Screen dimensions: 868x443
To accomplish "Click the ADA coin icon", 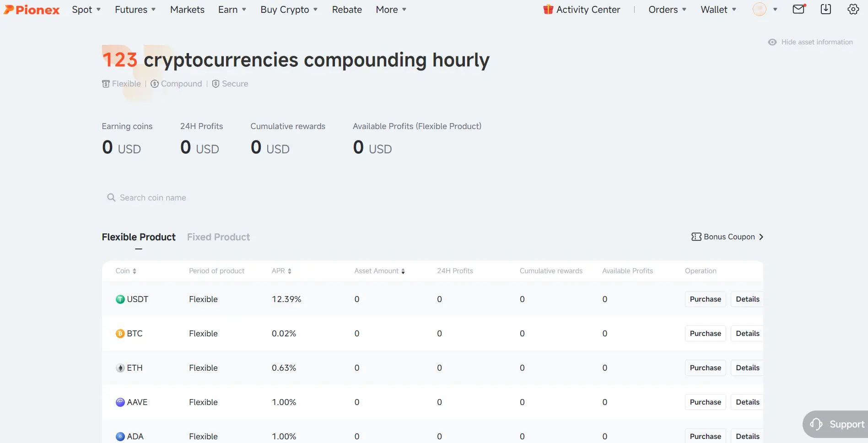I will coord(120,437).
